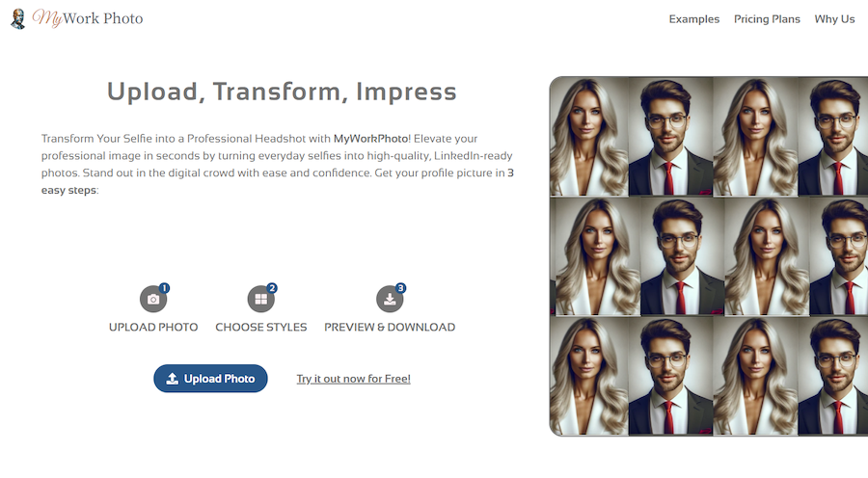Click the bottom-left blonde woman headshot

point(589,376)
